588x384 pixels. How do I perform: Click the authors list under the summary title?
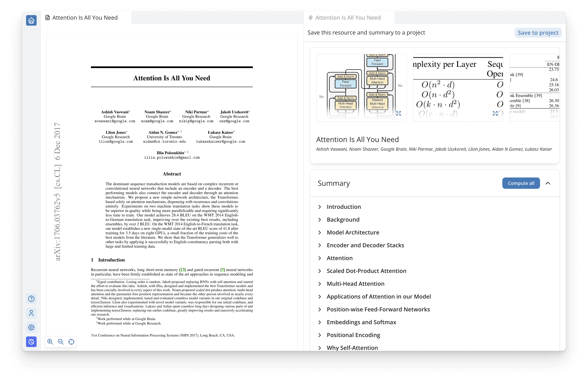(434, 149)
